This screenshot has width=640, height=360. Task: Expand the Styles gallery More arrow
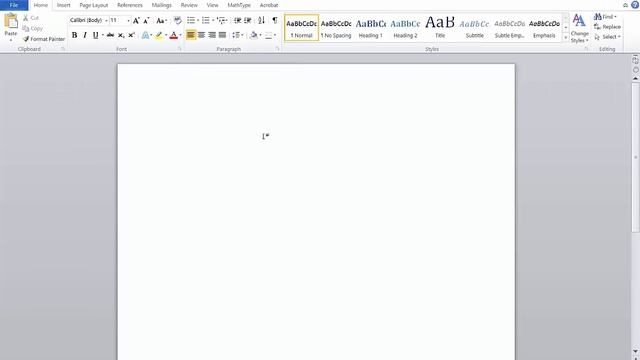coord(566,38)
